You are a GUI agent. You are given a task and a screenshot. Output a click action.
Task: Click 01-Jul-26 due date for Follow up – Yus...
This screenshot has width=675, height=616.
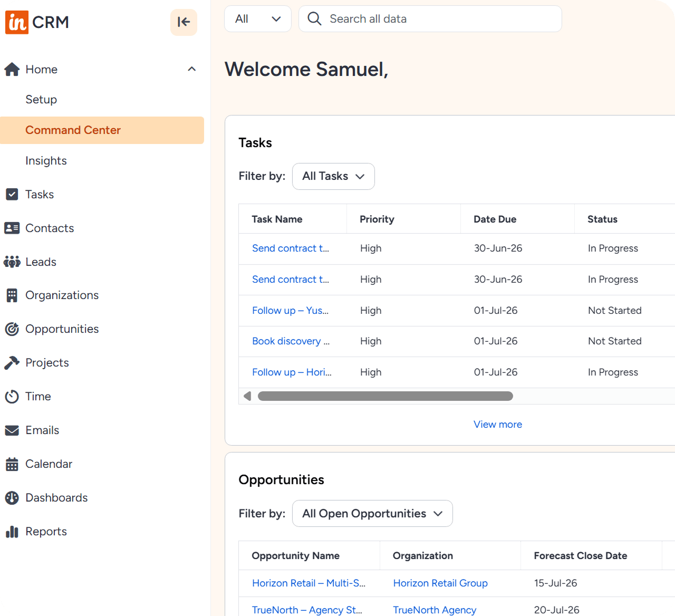click(x=496, y=311)
